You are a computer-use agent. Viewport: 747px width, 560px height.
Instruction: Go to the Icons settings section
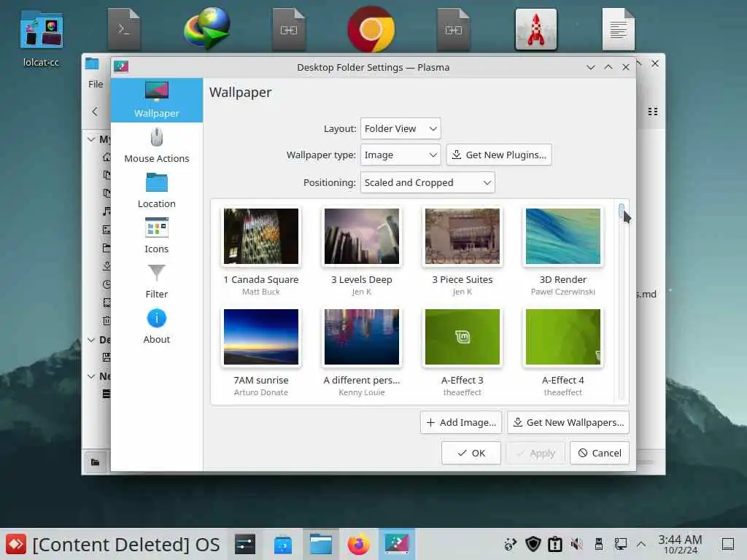point(157,236)
